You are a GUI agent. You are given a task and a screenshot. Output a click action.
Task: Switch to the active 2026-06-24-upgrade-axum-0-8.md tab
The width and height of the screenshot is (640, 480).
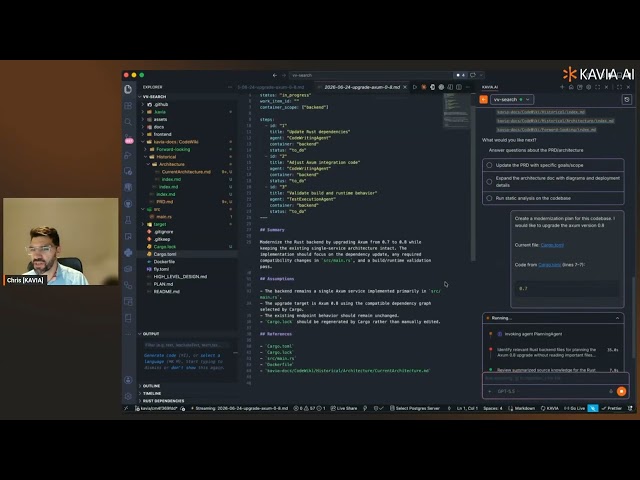tap(362, 87)
